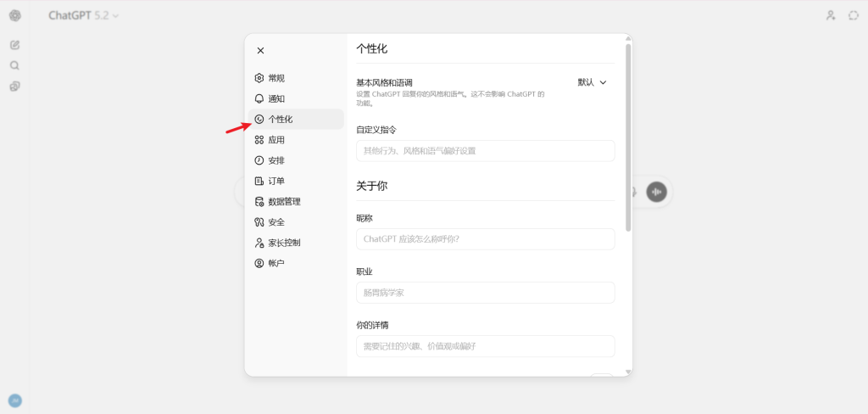Open the 通知 notifications tab
868x414 pixels.
coord(296,98)
